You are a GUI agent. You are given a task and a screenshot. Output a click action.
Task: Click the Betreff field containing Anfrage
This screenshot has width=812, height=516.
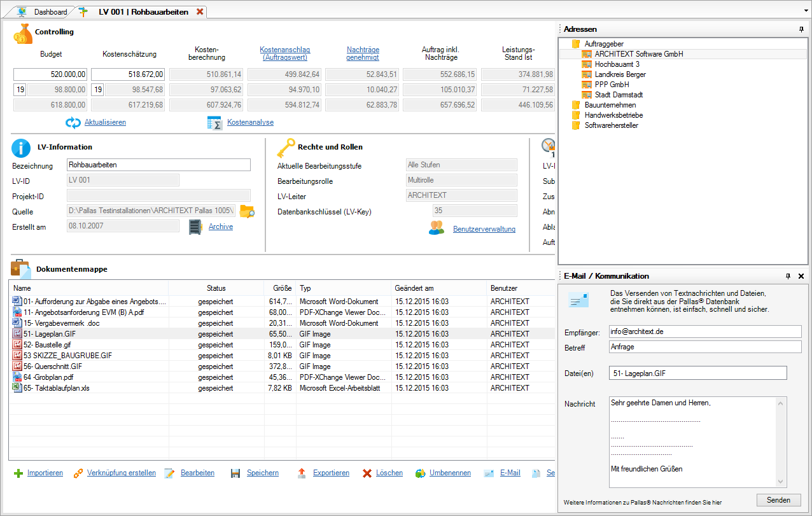pyautogui.click(x=704, y=347)
